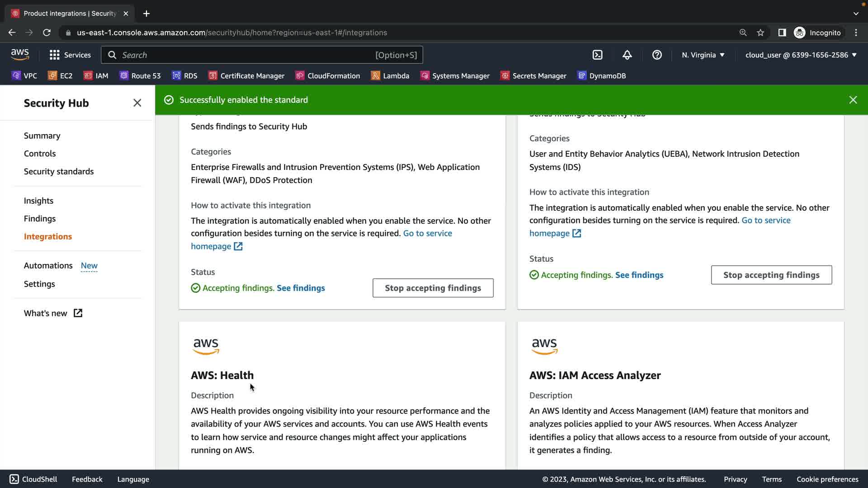This screenshot has height=488, width=868.
Task: Open CloudShell icon in top navigation bar
Action: pyautogui.click(x=597, y=55)
